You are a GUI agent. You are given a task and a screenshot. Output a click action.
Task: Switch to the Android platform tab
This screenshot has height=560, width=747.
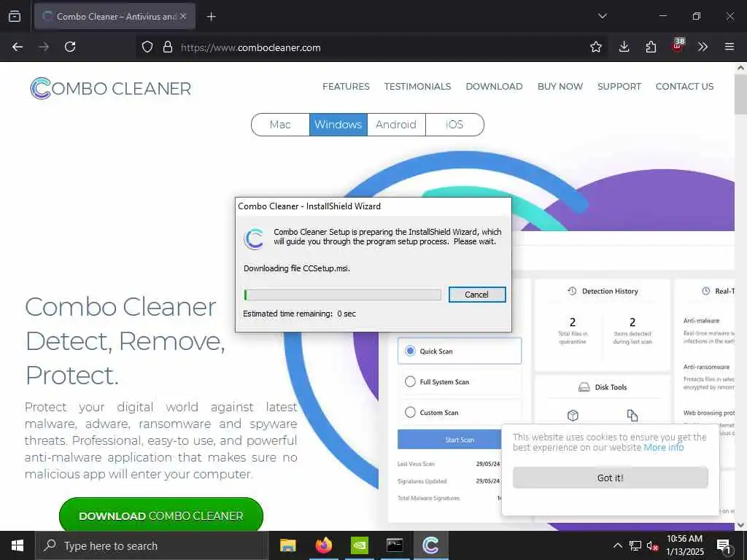tap(396, 125)
